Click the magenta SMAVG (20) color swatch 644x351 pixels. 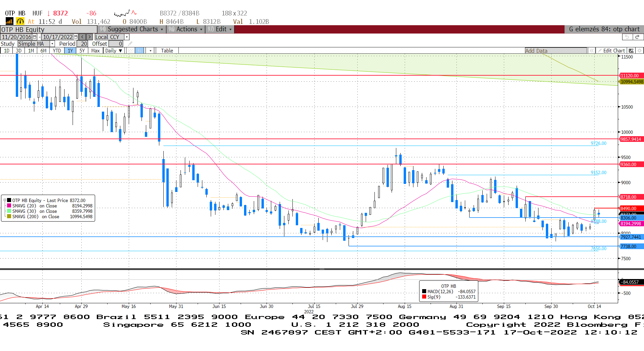coord(9,206)
